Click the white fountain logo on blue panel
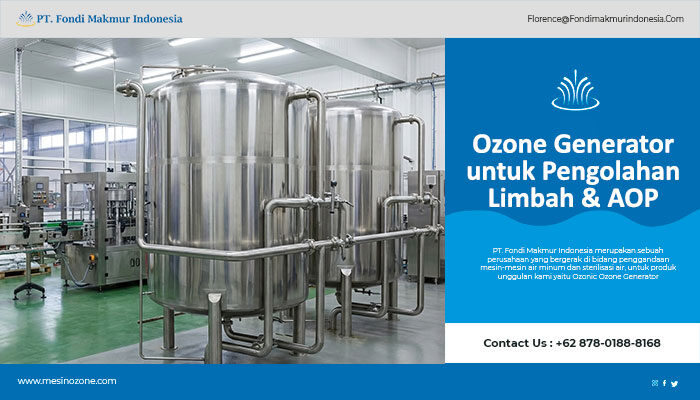Viewport: 700px width, 400px height. click(575, 90)
